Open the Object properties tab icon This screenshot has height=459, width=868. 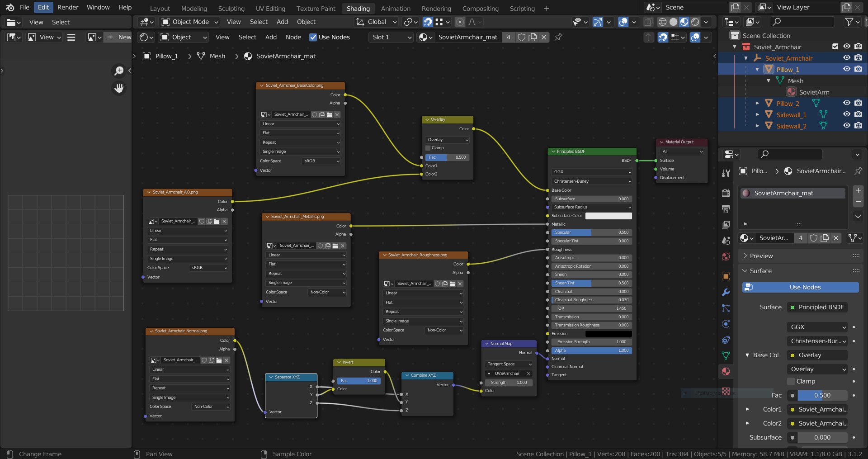tap(726, 276)
